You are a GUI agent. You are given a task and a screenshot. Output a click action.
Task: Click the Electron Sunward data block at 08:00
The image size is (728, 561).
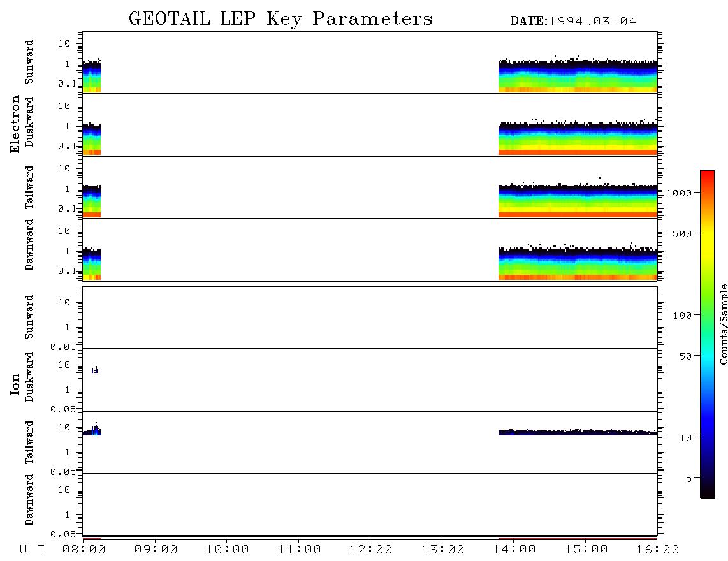tap(91, 76)
